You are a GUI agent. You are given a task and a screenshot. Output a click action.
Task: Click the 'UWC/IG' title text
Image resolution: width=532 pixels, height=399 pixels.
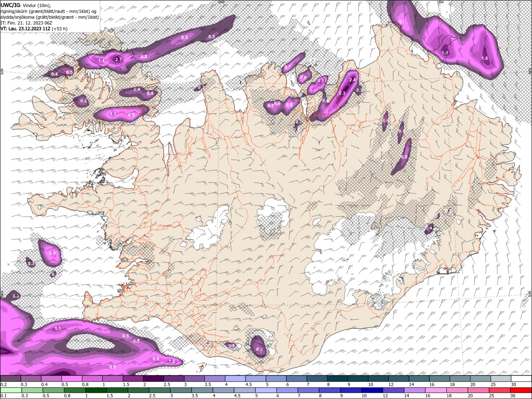coord(10,5)
